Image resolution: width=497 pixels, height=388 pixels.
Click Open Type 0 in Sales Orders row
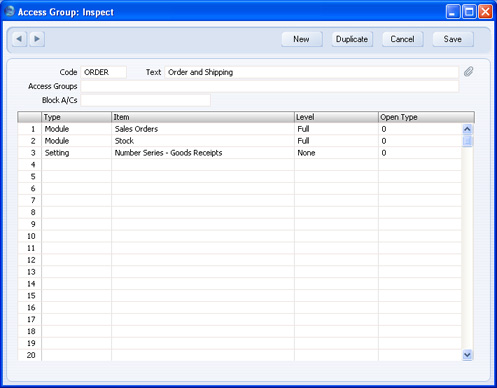tap(420, 129)
